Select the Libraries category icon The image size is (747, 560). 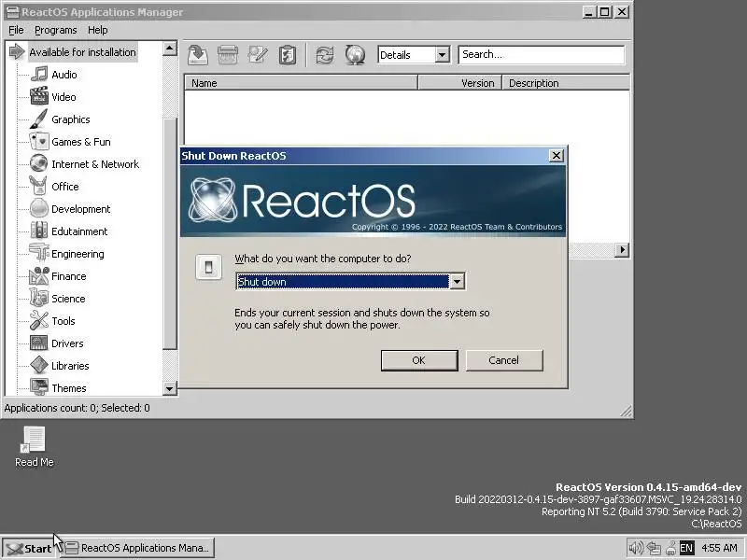point(39,365)
